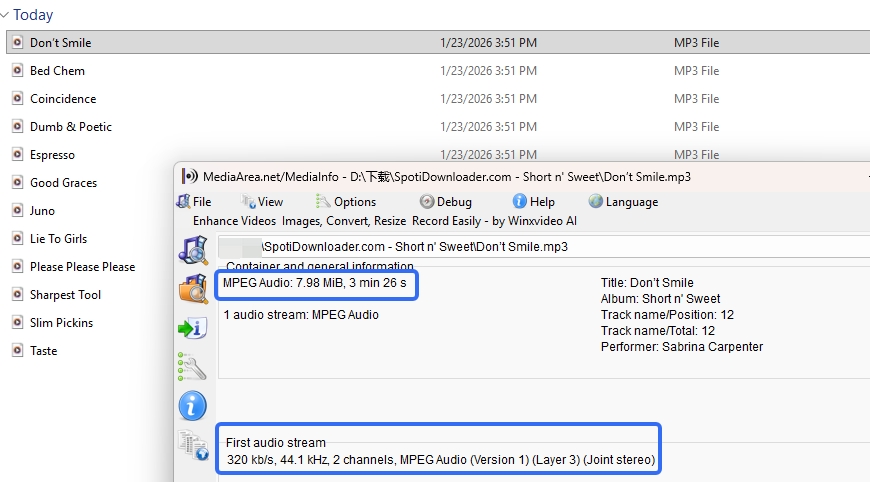Click the file path field in MediaInfo
The image size is (870, 482).
544,247
